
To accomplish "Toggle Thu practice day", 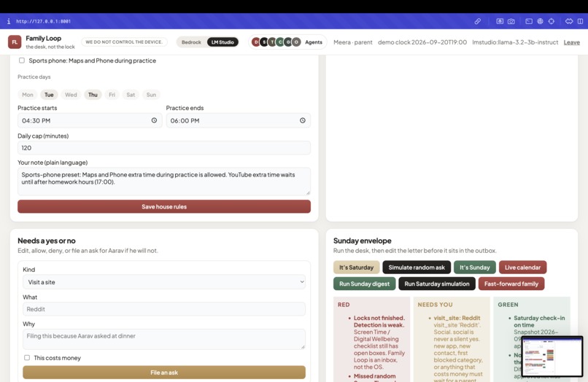I will tap(93, 95).
